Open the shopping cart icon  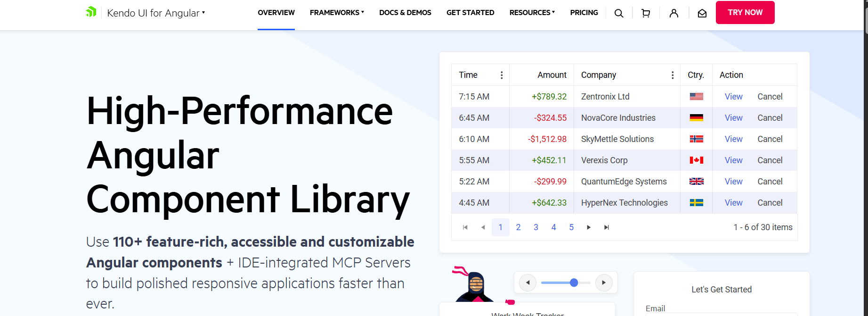tap(646, 13)
